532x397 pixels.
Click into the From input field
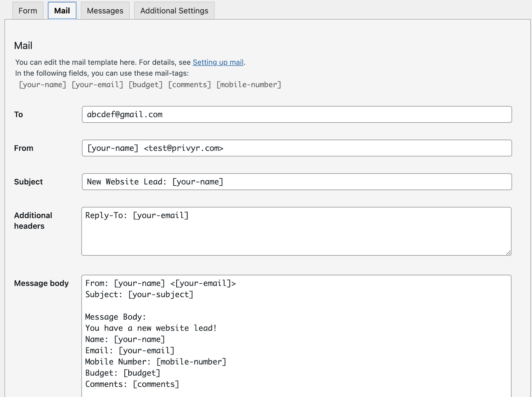point(297,148)
